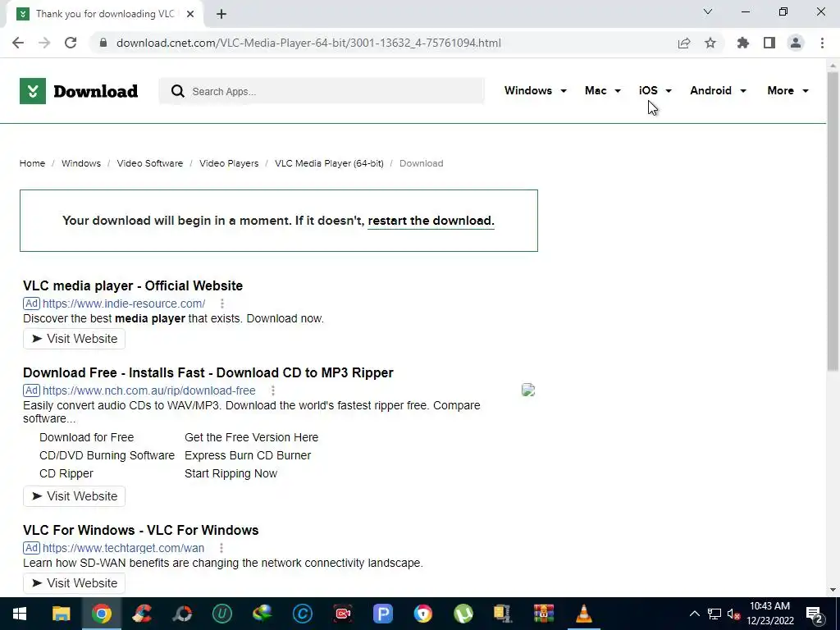Click the green Download logo icon
The width and height of the screenshot is (840, 630).
[33, 91]
